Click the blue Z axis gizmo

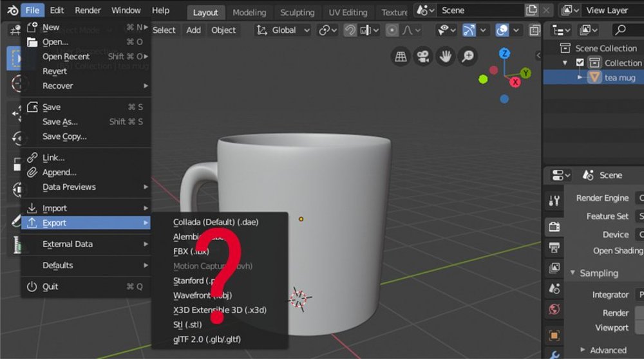click(x=505, y=53)
